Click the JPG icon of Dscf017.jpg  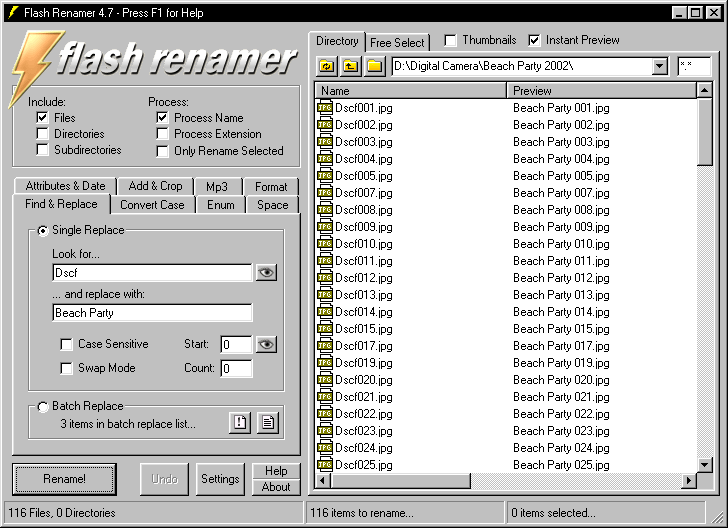pyautogui.click(x=325, y=346)
